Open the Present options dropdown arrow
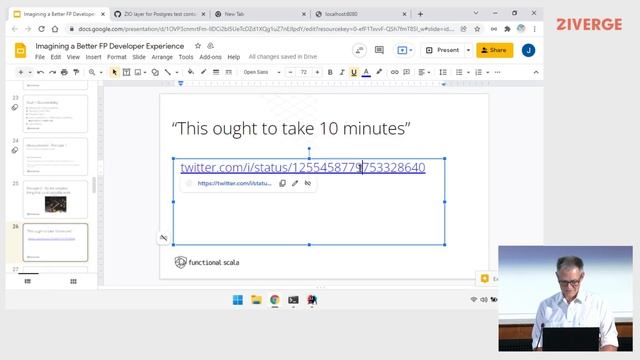The width and height of the screenshot is (640, 360). point(468,50)
